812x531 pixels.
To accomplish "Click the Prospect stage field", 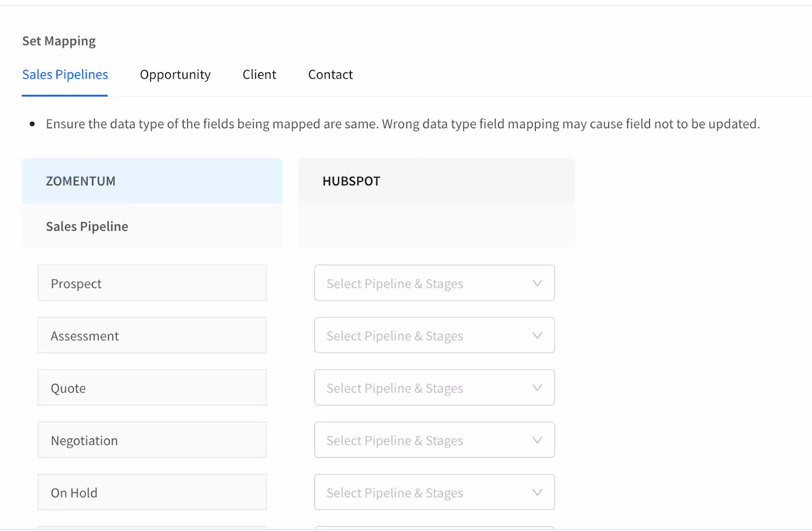I will tap(152, 283).
